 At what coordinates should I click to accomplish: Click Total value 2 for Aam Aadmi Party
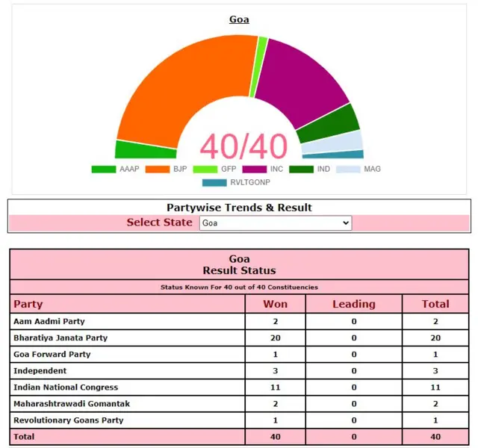coord(435,321)
